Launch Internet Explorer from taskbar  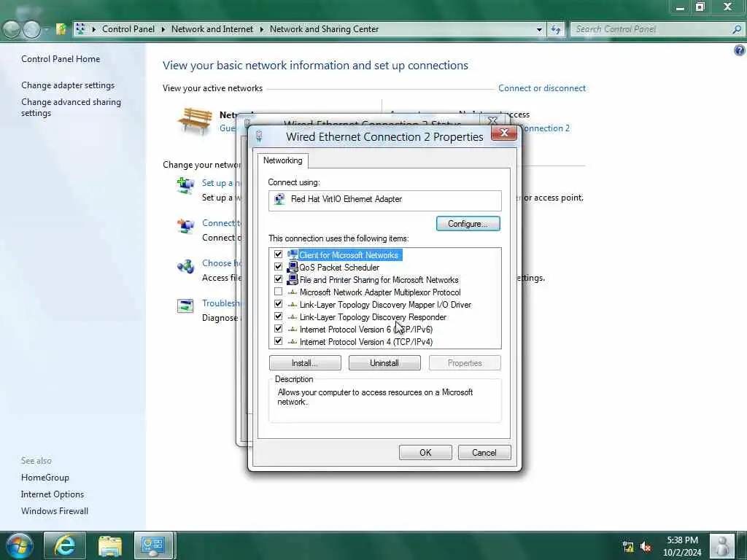[x=64, y=545]
